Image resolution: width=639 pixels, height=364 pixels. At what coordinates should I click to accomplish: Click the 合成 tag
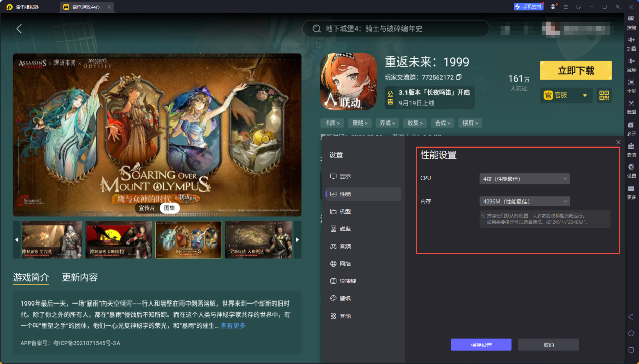(443, 123)
